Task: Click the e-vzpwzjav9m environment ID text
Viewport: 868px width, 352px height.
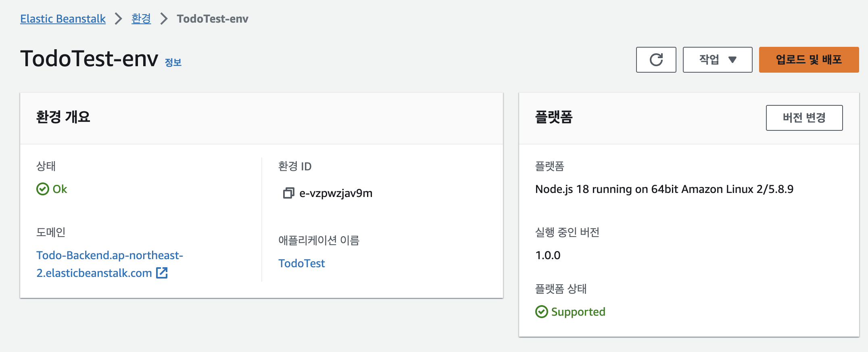Action: 336,193
